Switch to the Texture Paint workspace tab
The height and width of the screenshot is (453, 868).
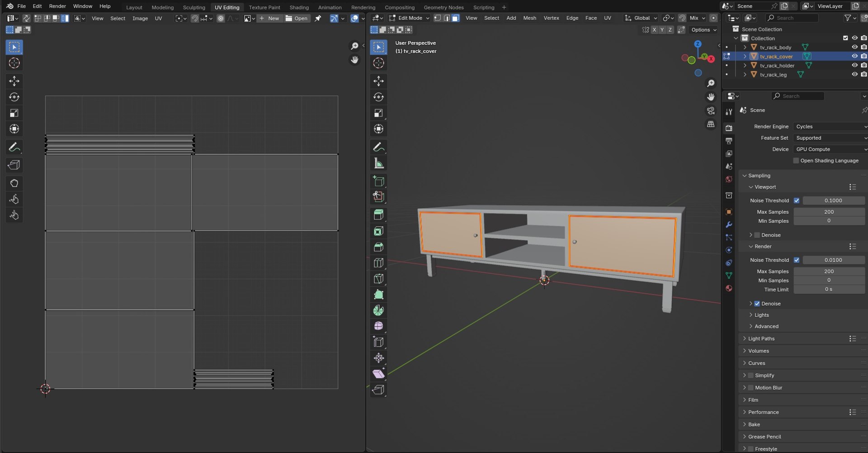(264, 7)
